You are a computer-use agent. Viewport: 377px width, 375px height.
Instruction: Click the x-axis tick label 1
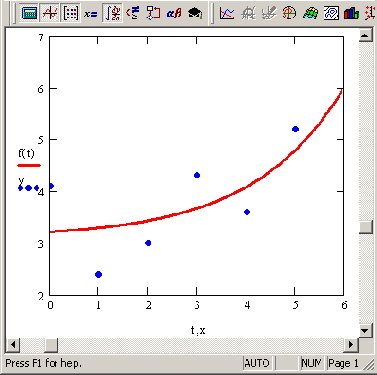[x=98, y=305]
